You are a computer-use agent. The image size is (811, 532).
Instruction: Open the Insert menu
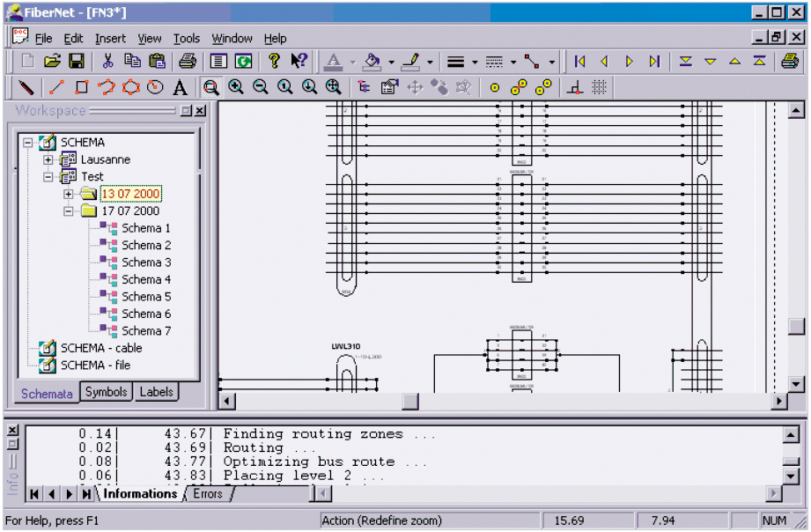click(x=110, y=38)
